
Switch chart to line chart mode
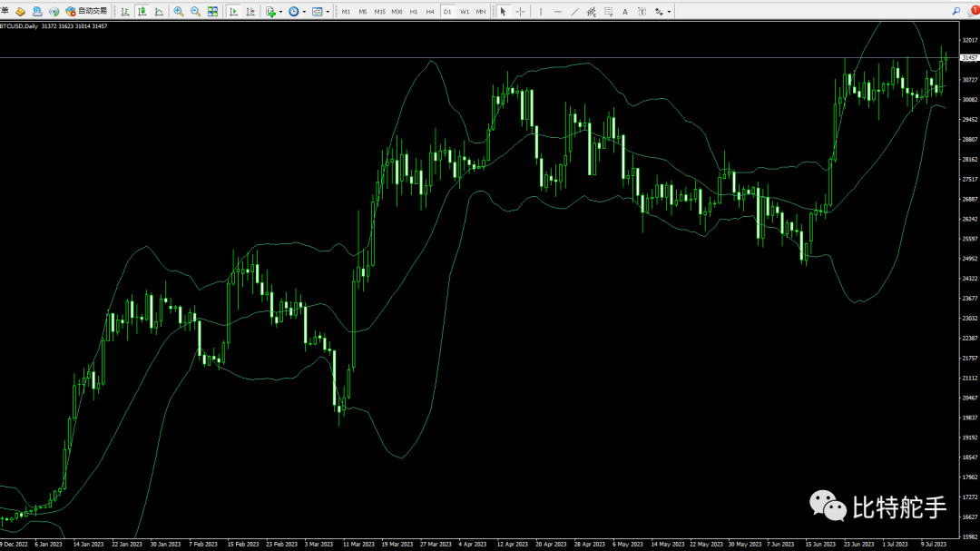[x=159, y=11]
